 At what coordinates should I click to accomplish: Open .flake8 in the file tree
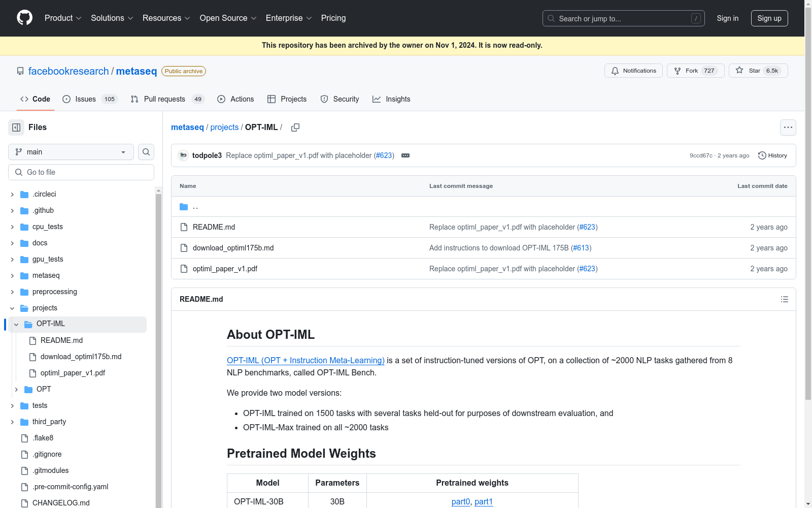pyautogui.click(x=43, y=438)
